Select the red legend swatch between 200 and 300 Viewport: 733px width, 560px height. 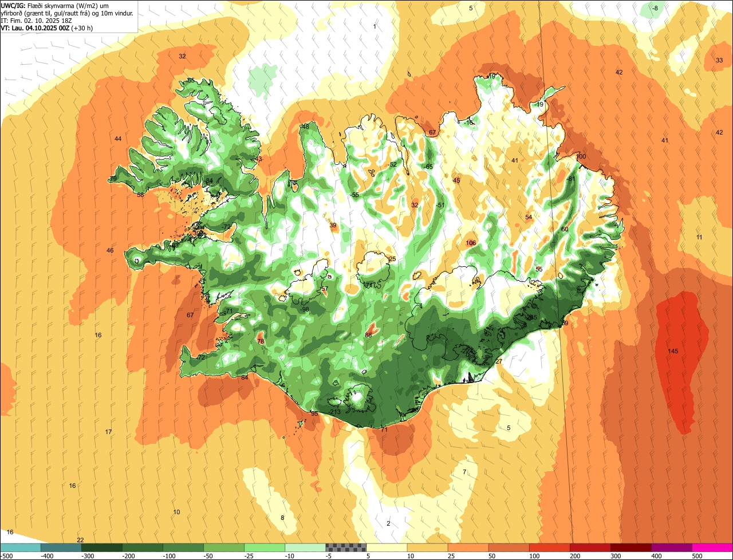[x=590, y=547]
